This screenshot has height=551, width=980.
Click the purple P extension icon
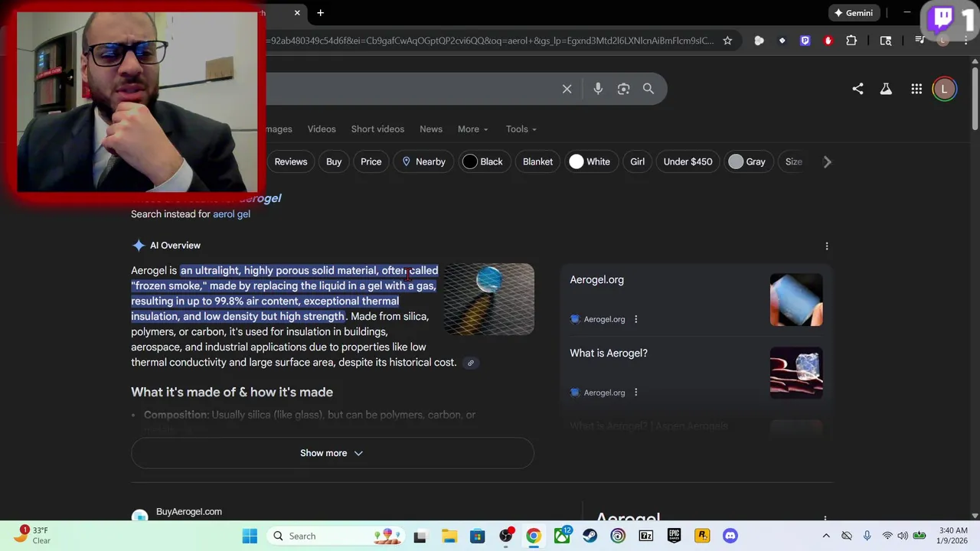click(805, 41)
